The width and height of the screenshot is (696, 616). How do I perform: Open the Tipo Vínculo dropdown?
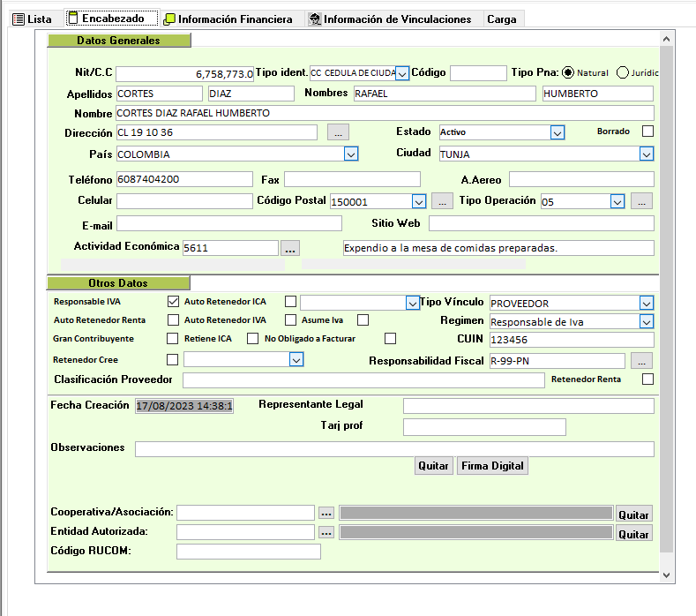(x=647, y=303)
